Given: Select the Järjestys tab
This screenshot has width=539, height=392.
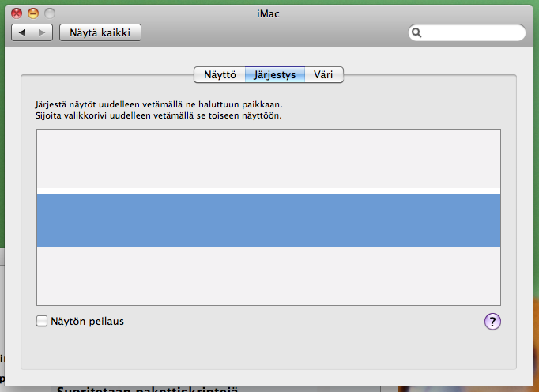Looking at the screenshot, I should coord(274,75).
